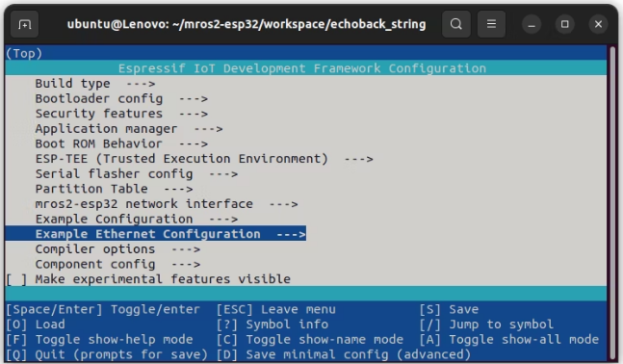Select Partition Table entry

114,189
